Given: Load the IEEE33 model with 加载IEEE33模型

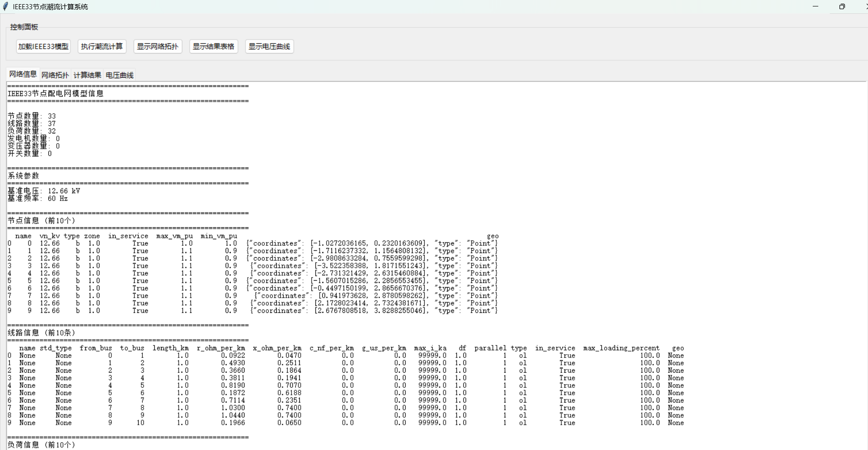Looking at the screenshot, I should coord(43,46).
